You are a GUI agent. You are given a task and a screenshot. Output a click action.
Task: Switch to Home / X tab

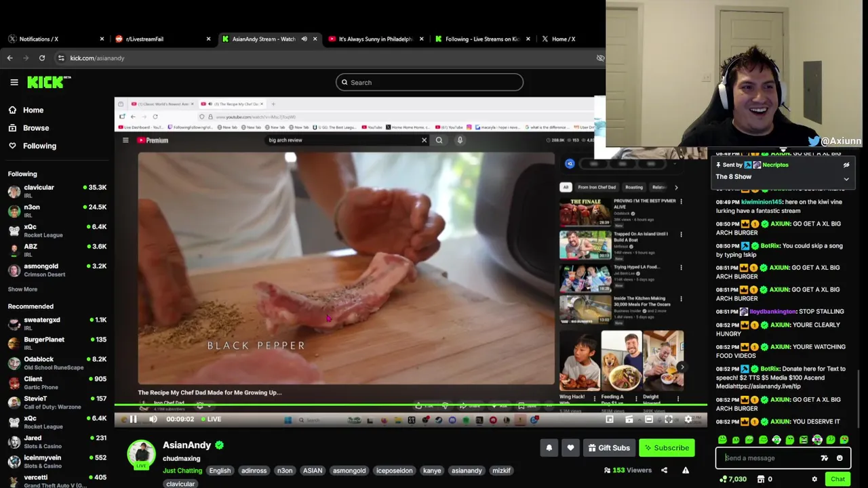click(x=563, y=39)
